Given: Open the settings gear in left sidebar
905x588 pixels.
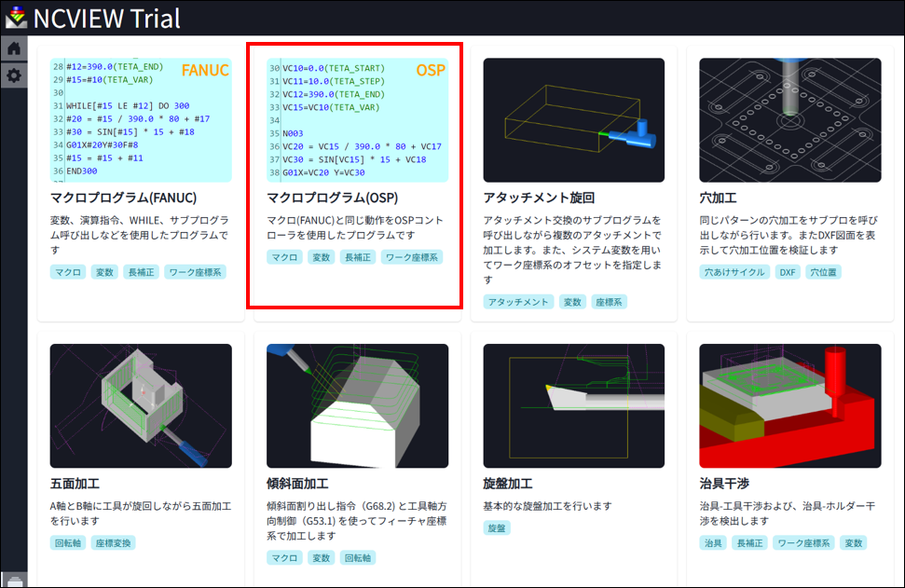Looking at the screenshot, I should pyautogui.click(x=13, y=75).
